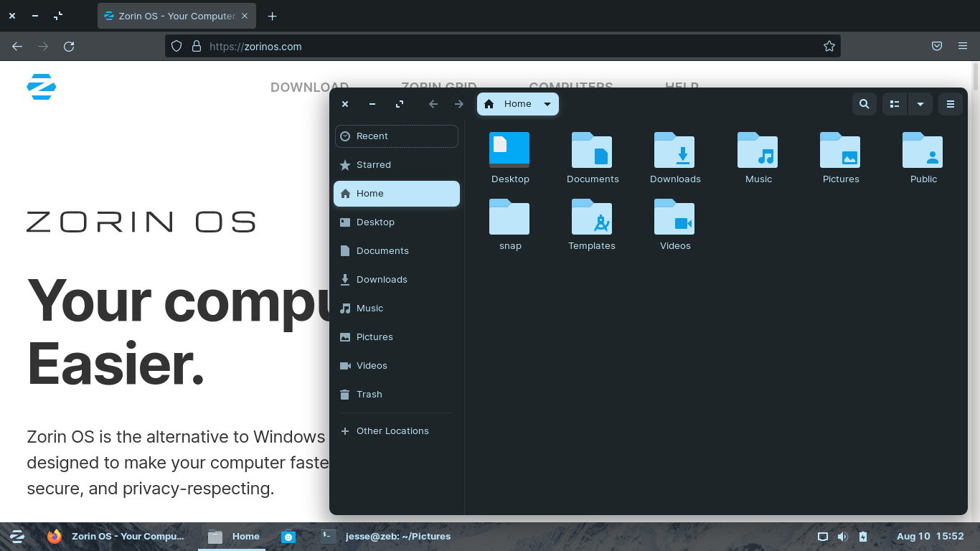Open the volume control in system tray
This screenshot has height=551, width=980.
843,537
